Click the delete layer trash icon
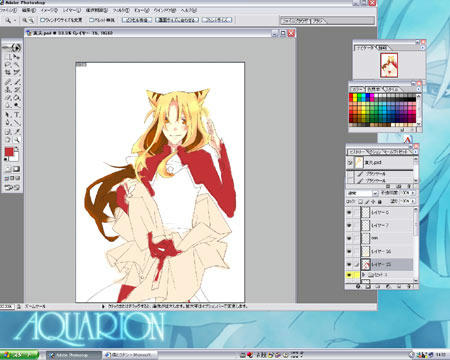Viewport: 450px width, 360px height. click(x=409, y=286)
